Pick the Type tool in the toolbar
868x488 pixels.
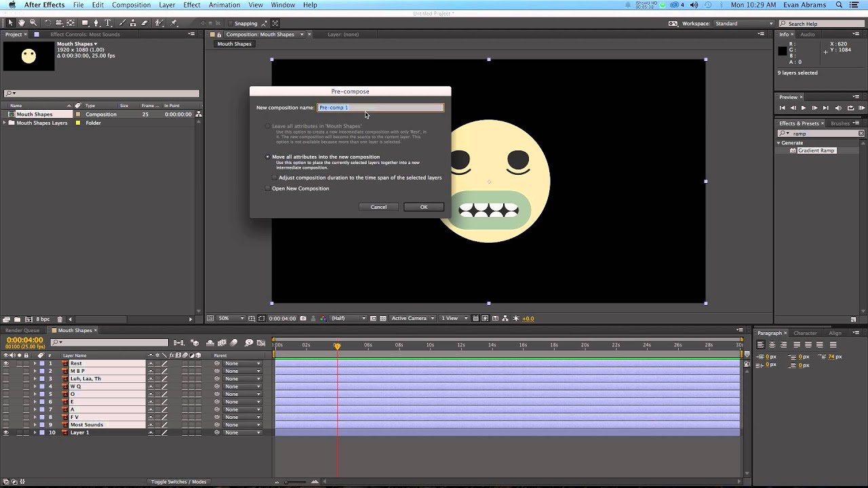pos(107,23)
